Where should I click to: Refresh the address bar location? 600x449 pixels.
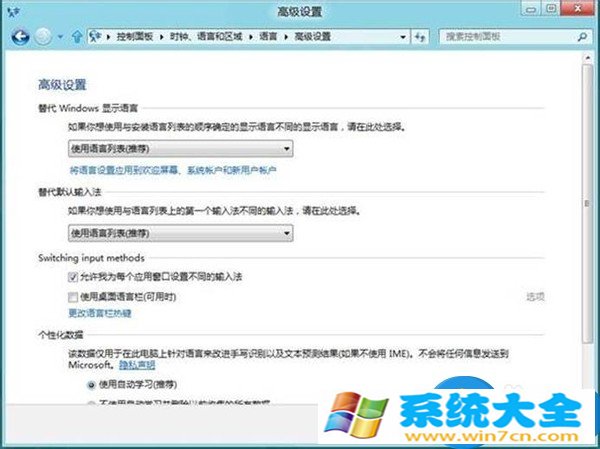(420, 37)
